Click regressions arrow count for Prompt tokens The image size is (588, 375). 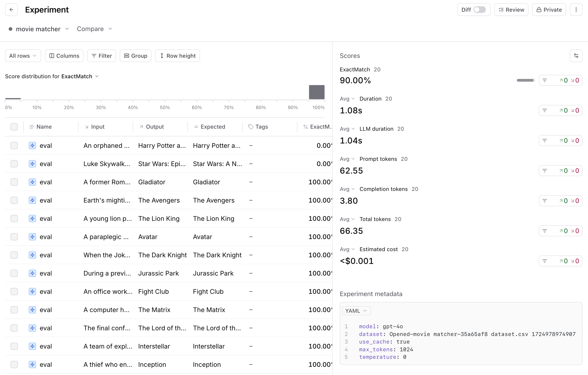point(575,171)
